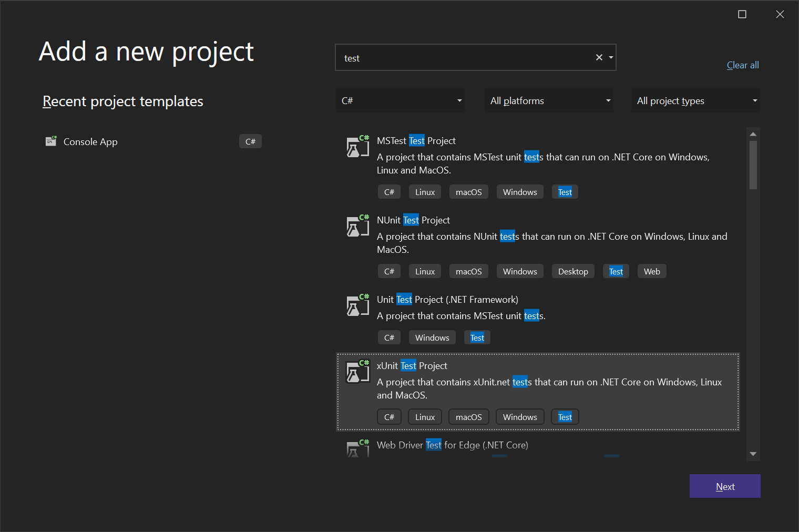Click the Linux tag under xUnit Test Project
The width and height of the screenshot is (799, 532).
click(x=425, y=417)
